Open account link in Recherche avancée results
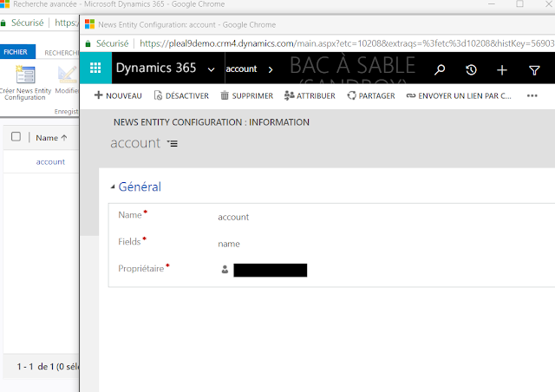The height and width of the screenshot is (392, 555). 50,162
